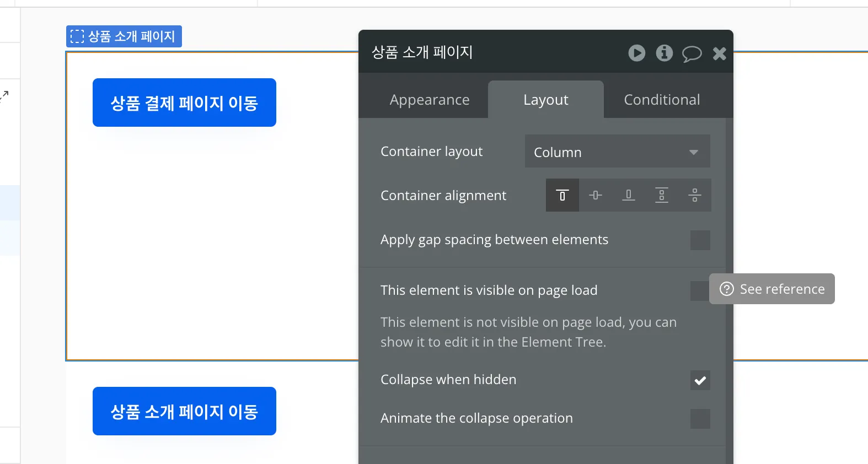The width and height of the screenshot is (868, 464).
Task: Select space-between container alignment icon
Action: click(662, 195)
